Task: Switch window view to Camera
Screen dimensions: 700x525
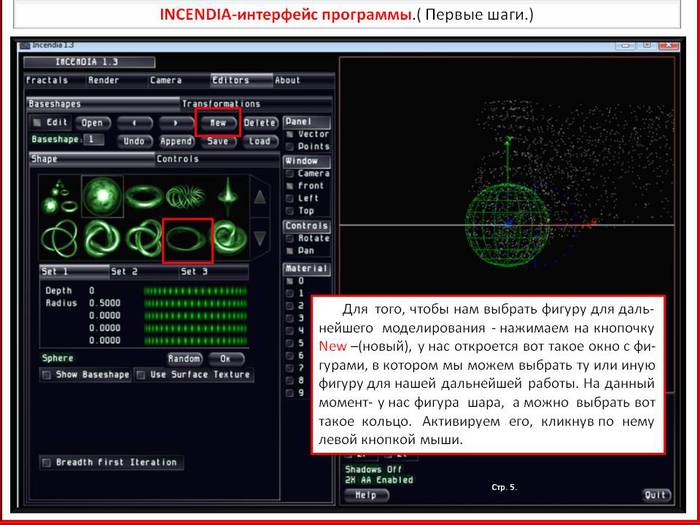Action: pos(290,173)
